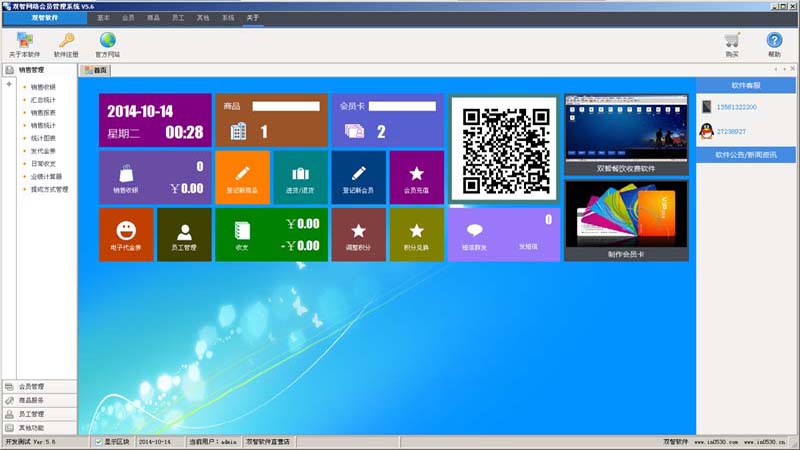Select 汇总统计 in the sidebar list
Viewport: 800px width, 450px height.
(43, 100)
